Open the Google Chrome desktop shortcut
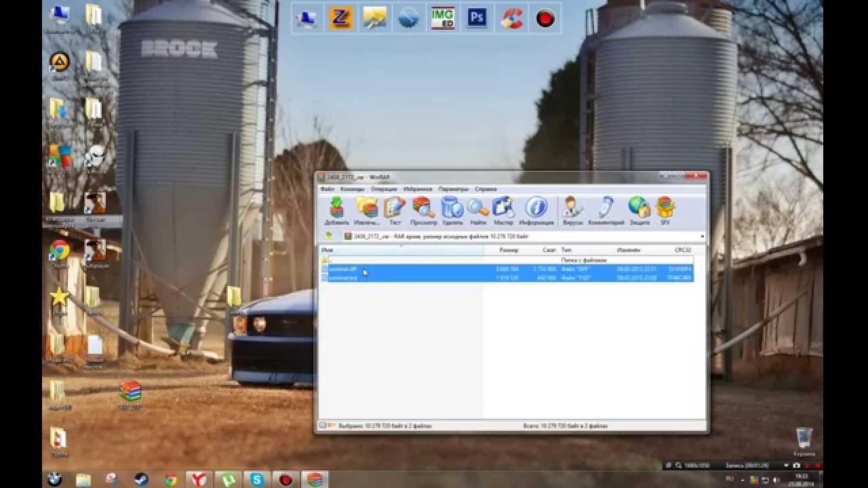868x488 pixels. 59,253
